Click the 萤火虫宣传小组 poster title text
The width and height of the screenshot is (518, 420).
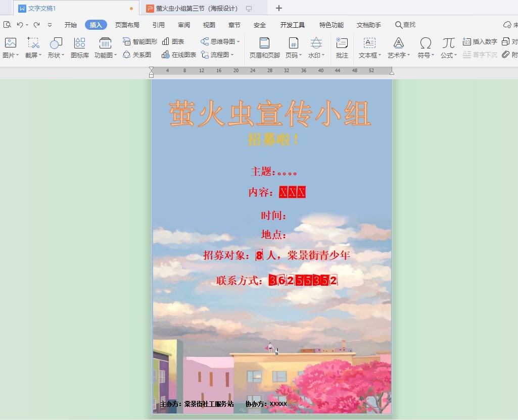pos(270,114)
